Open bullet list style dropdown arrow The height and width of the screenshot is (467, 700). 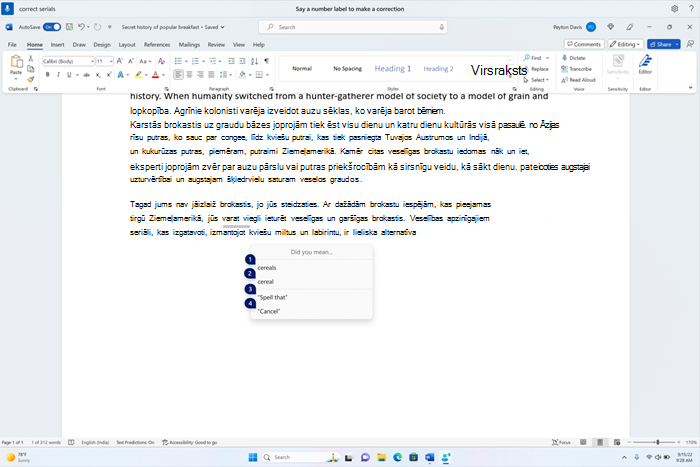pos(186,61)
